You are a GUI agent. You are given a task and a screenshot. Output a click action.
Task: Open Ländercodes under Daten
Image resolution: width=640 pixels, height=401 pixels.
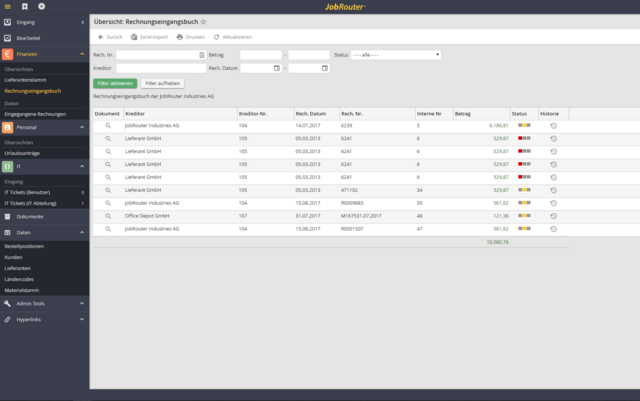[x=19, y=279]
